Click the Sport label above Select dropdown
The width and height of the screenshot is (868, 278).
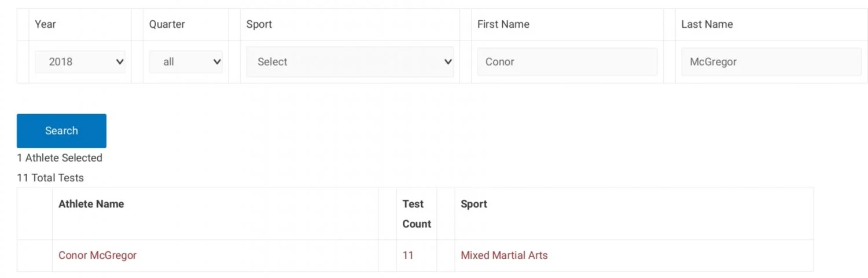coord(259,24)
